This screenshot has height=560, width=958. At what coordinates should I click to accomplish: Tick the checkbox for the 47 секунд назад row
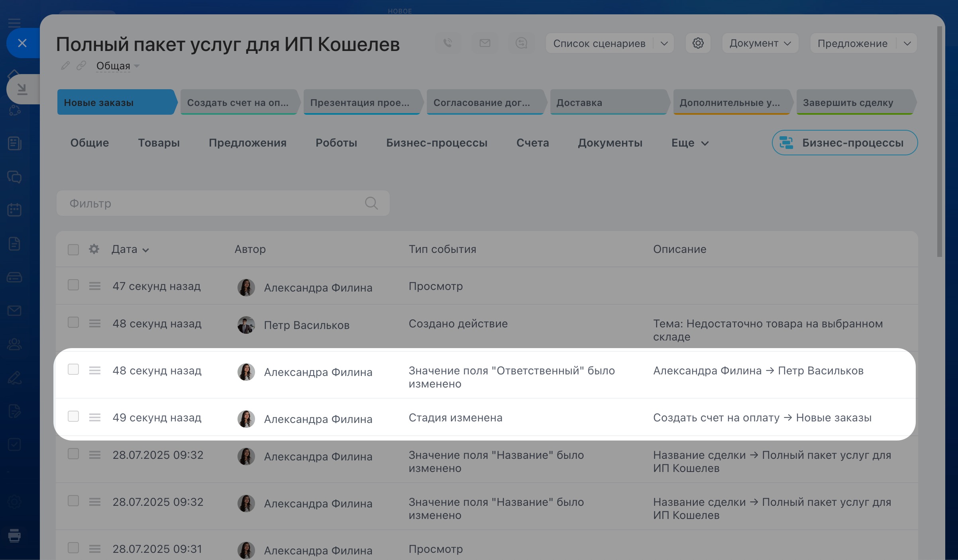[73, 285]
